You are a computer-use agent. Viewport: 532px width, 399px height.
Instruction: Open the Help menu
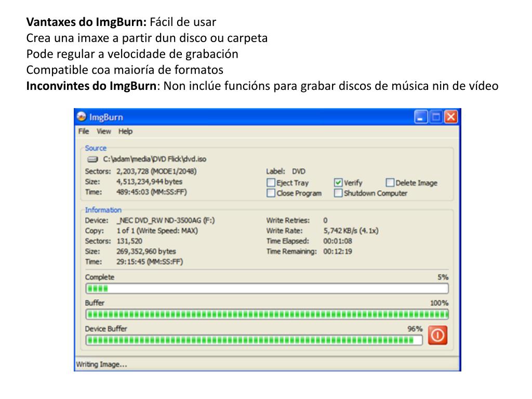coord(125,131)
